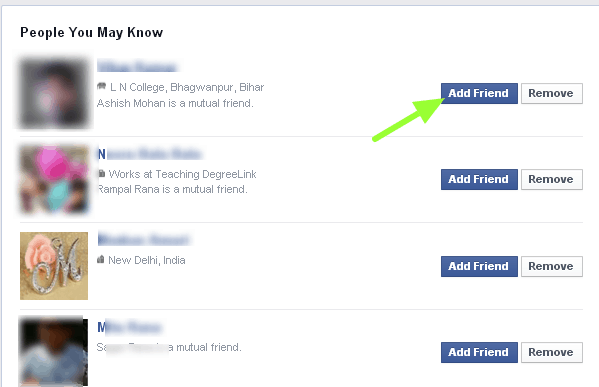Open the blurred profile photo of first suggestion
This screenshot has width=599, height=387.
coord(54,93)
